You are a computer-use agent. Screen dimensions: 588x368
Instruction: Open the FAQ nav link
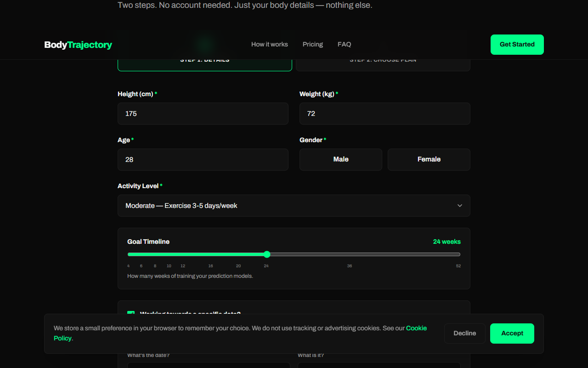pos(345,44)
